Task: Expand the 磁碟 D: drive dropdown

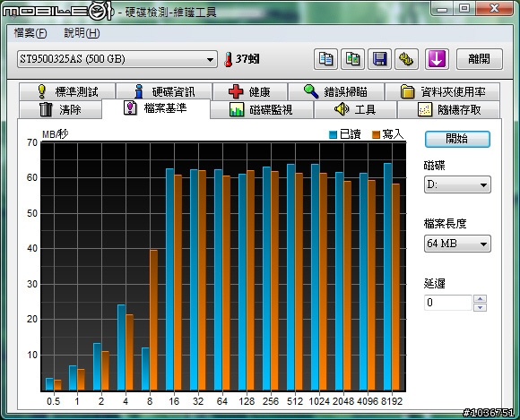Action: (x=457, y=184)
